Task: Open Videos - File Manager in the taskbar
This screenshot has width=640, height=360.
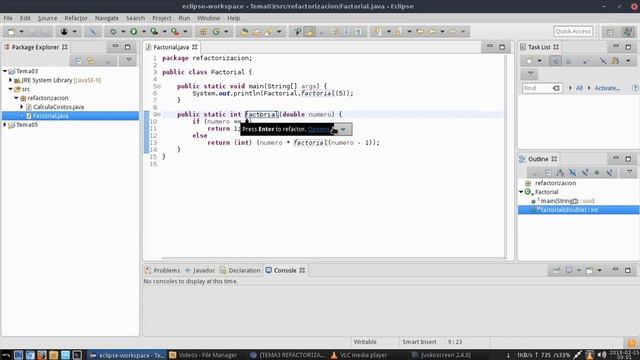Action: click(203, 355)
